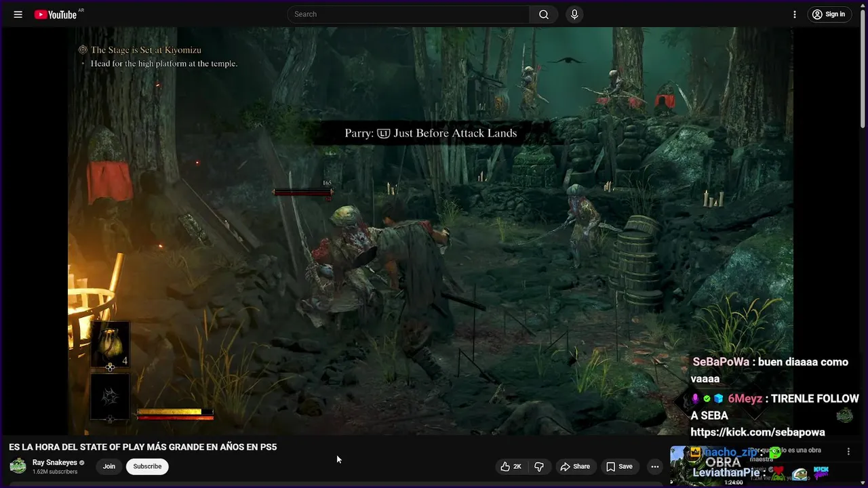Start voice search with microphone icon
868x488 pixels.
(x=574, y=14)
